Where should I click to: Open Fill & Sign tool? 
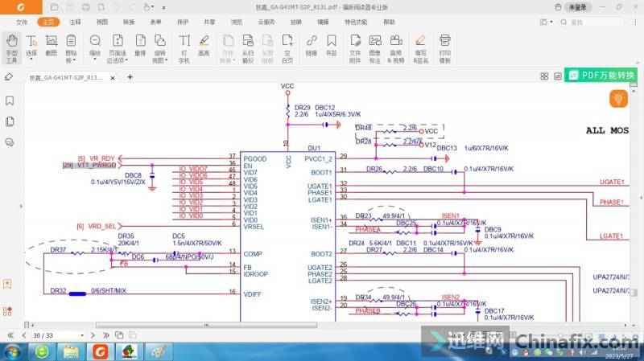tap(420, 48)
